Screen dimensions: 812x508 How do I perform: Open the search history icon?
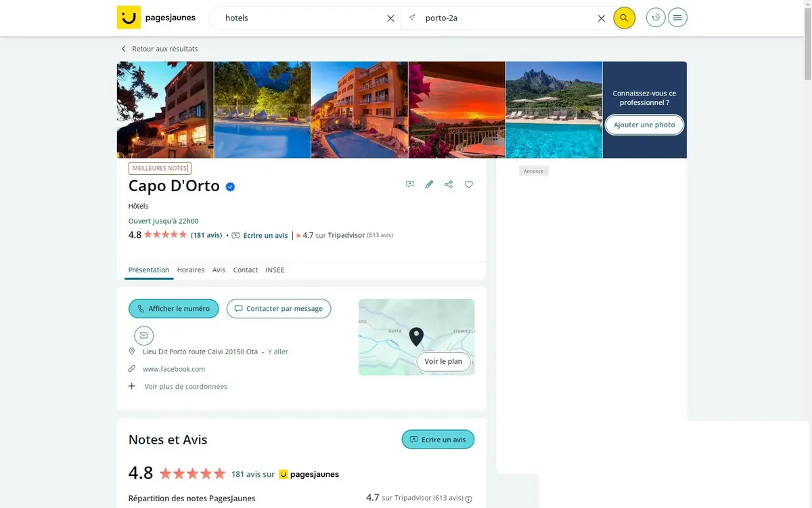[x=656, y=18]
